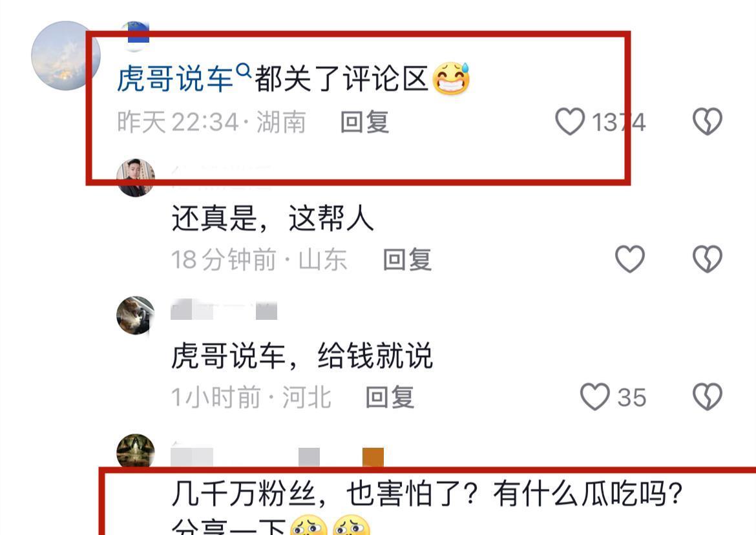
Task: Reply to the 湖南 comment from 昨天 22:34
Action: [x=364, y=122]
